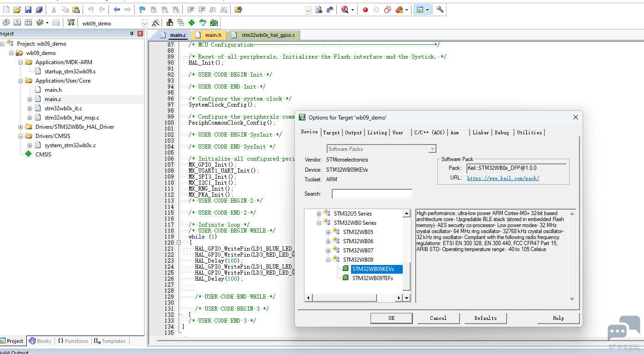
Task: Select stm32wb0x_it.c in project tree
Action: click(x=63, y=108)
